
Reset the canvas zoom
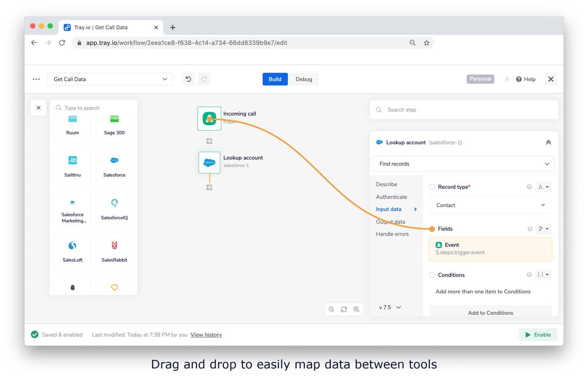pos(344,309)
